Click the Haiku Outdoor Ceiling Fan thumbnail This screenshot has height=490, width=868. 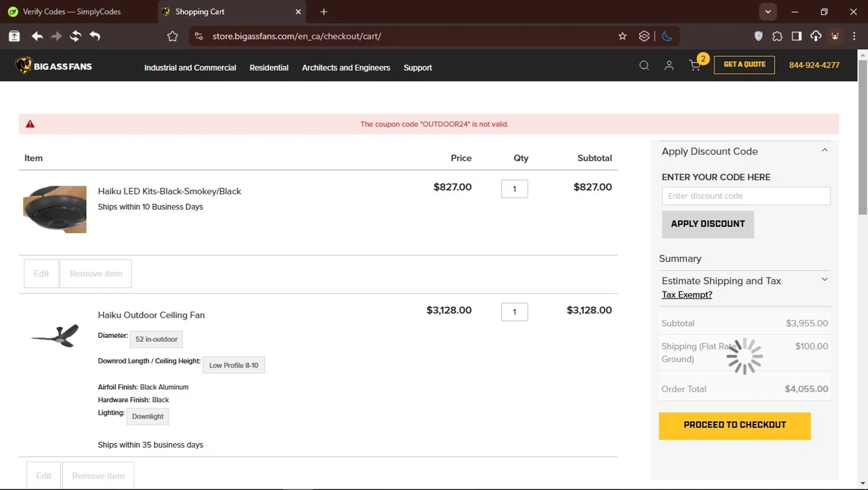[55, 335]
